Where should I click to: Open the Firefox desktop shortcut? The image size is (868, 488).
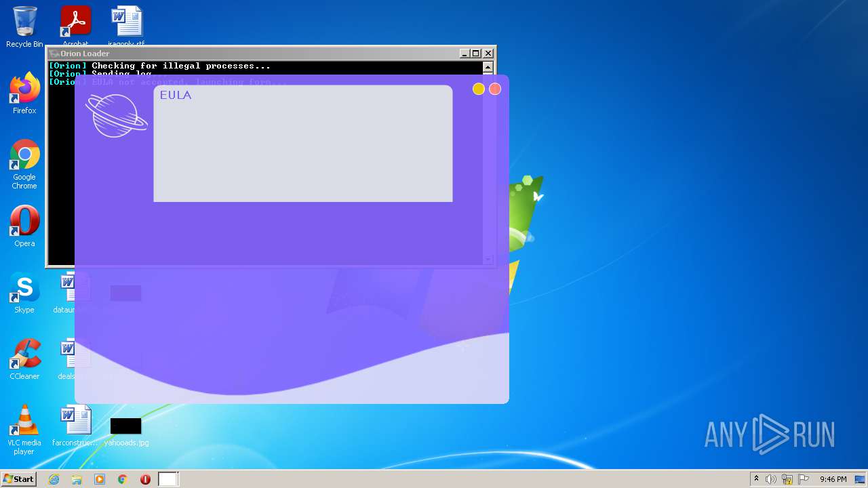coord(24,94)
